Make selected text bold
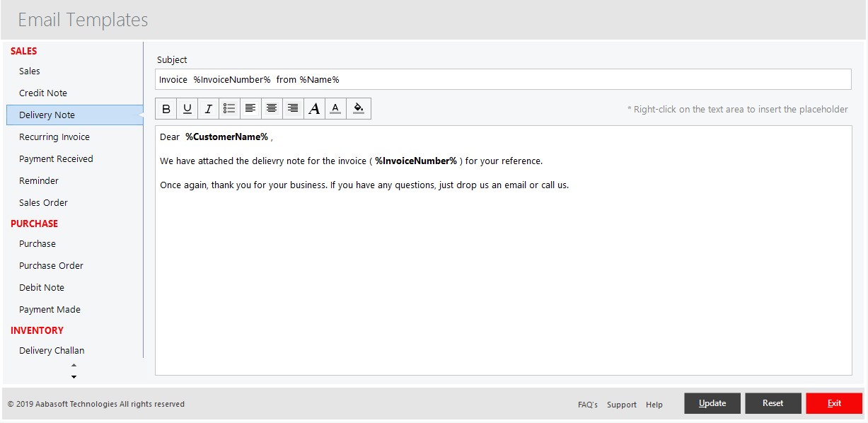 166,108
